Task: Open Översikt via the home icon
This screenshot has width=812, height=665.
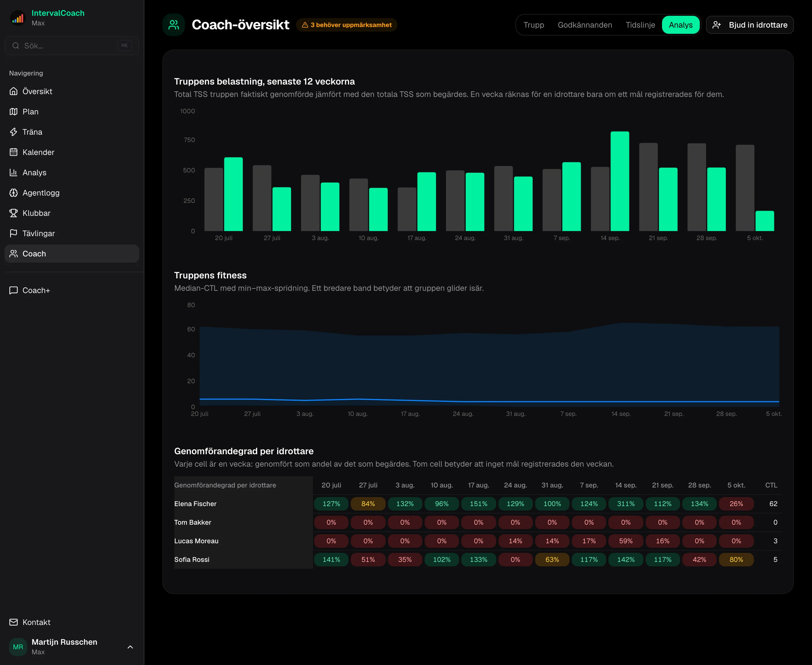Action: [14, 91]
